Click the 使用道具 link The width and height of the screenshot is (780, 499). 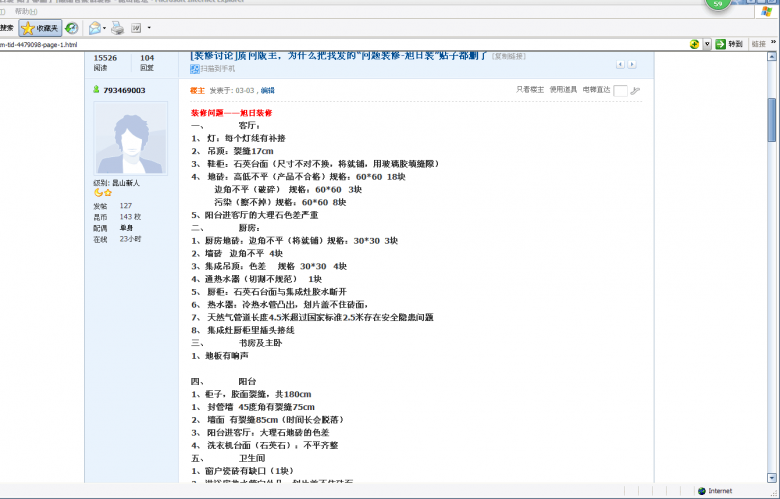click(x=563, y=90)
